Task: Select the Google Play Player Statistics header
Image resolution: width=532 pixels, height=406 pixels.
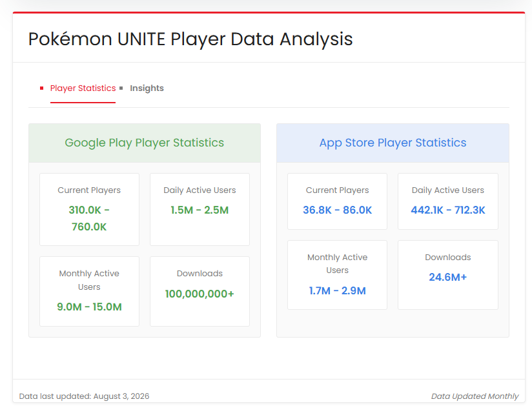Action: point(145,143)
